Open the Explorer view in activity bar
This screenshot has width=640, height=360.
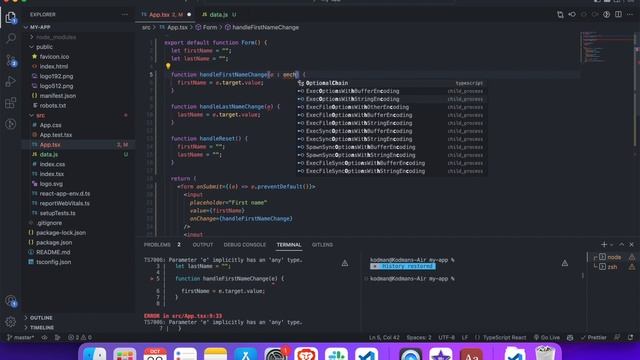click(11, 18)
